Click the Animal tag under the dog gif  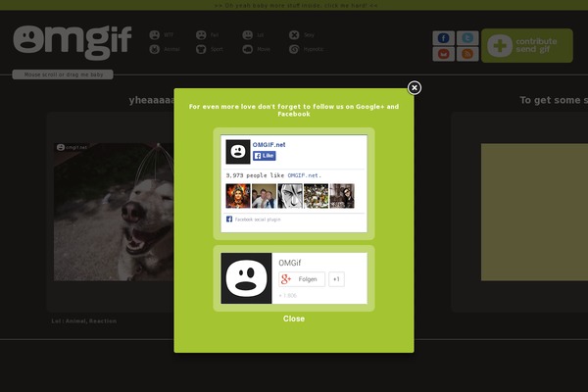pos(76,321)
